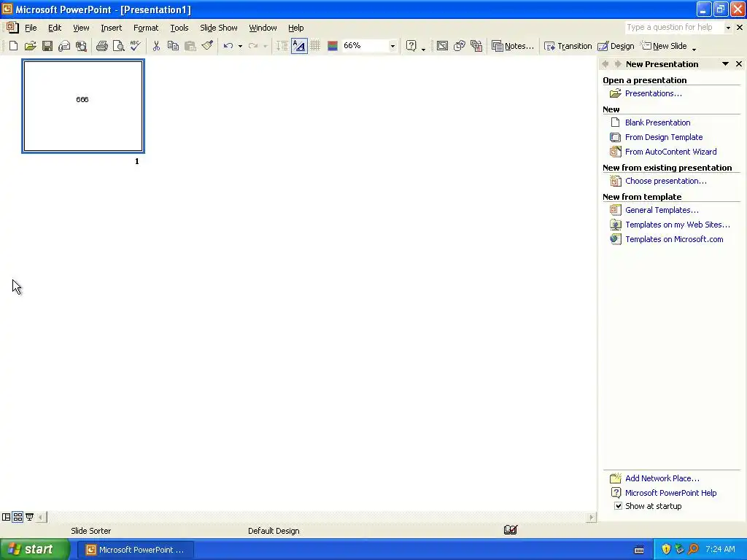Open the File menu
The height and width of the screenshot is (560, 747).
coord(31,28)
